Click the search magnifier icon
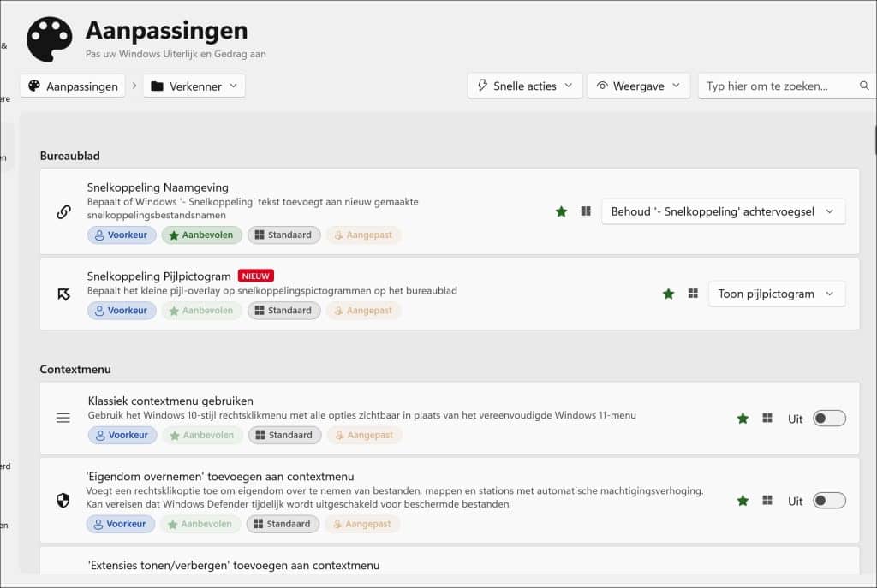Image resolution: width=877 pixels, height=588 pixels. (864, 86)
